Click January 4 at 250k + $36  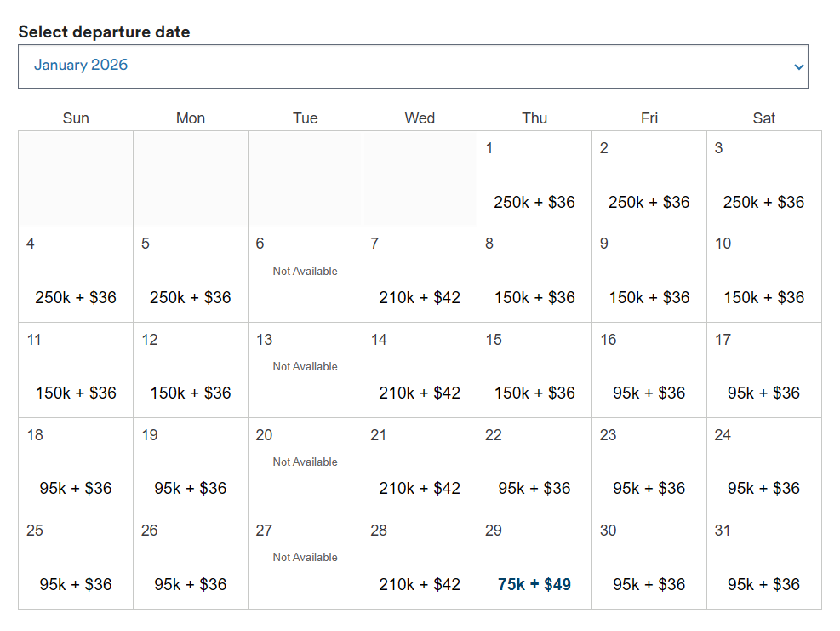pos(76,275)
